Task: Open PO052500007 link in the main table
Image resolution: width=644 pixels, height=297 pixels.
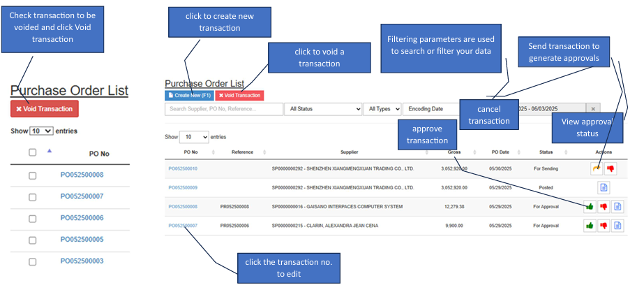Action: pyautogui.click(x=183, y=226)
